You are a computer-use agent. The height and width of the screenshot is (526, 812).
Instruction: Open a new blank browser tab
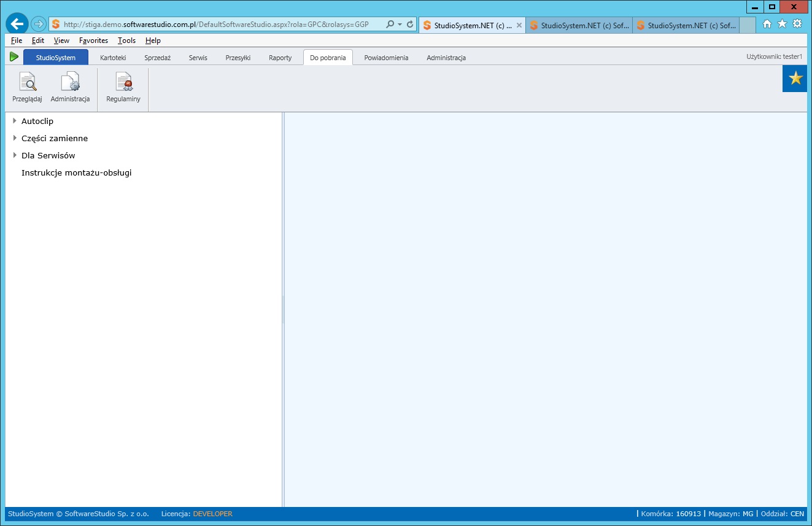pyautogui.click(x=747, y=26)
